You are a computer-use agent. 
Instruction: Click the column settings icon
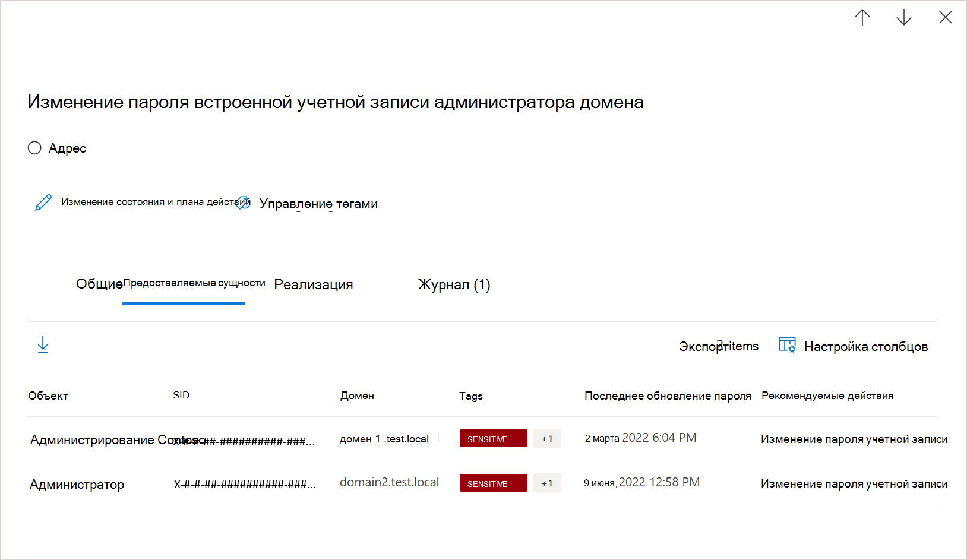tap(787, 345)
